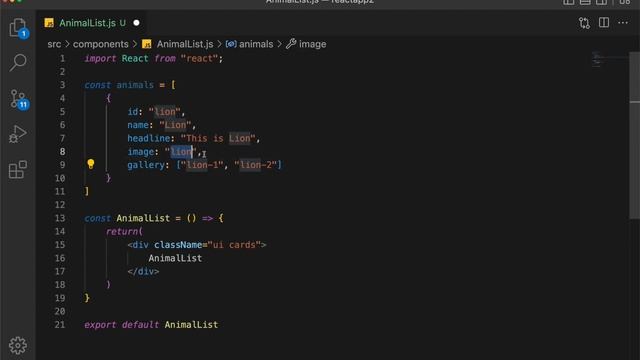The height and width of the screenshot is (360, 640).
Task: Open the Search view in activity bar
Action: (18, 63)
